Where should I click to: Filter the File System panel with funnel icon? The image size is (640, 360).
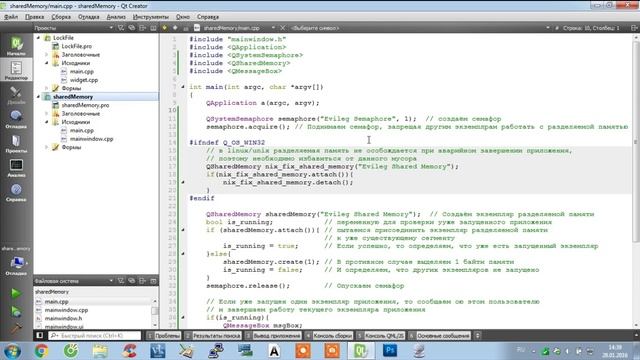click(x=121, y=281)
